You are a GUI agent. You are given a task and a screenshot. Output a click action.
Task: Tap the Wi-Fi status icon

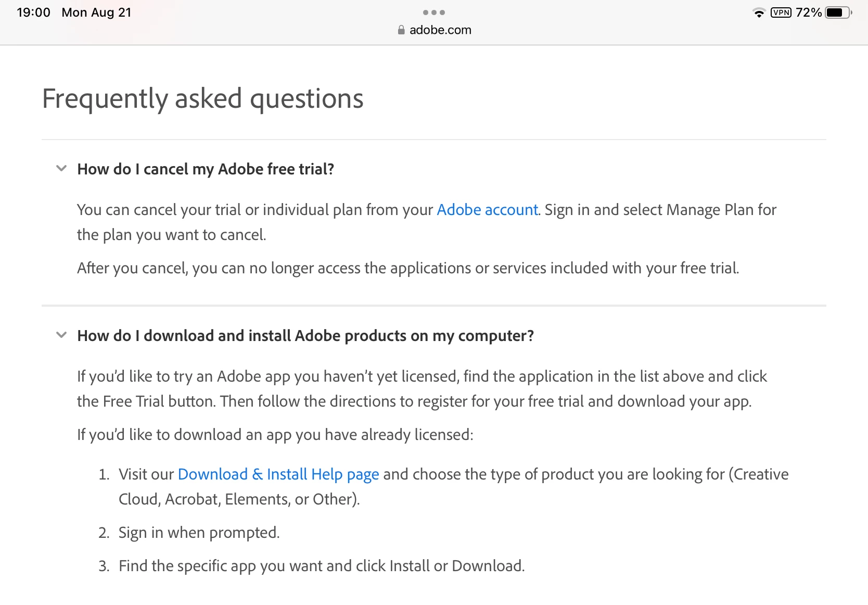click(759, 13)
